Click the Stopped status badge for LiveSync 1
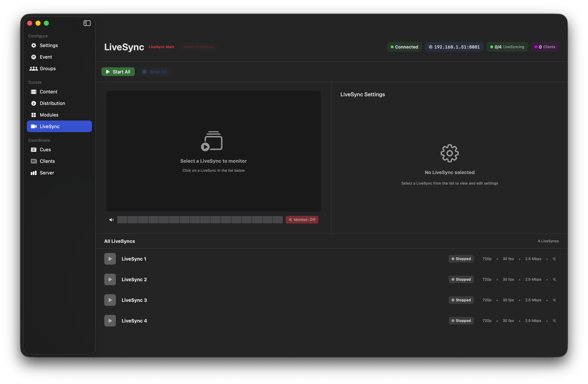Viewport: 588px width, 384px height. [x=461, y=259]
